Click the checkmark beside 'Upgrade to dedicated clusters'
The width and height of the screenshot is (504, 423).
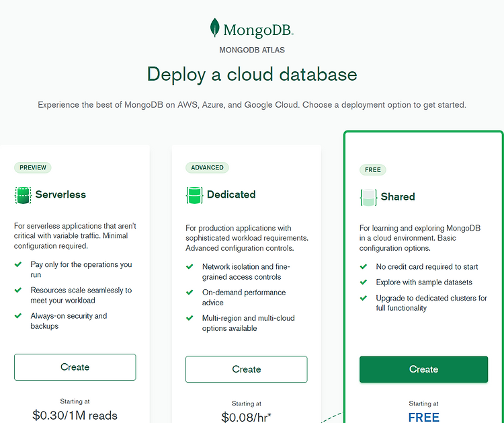tap(364, 298)
